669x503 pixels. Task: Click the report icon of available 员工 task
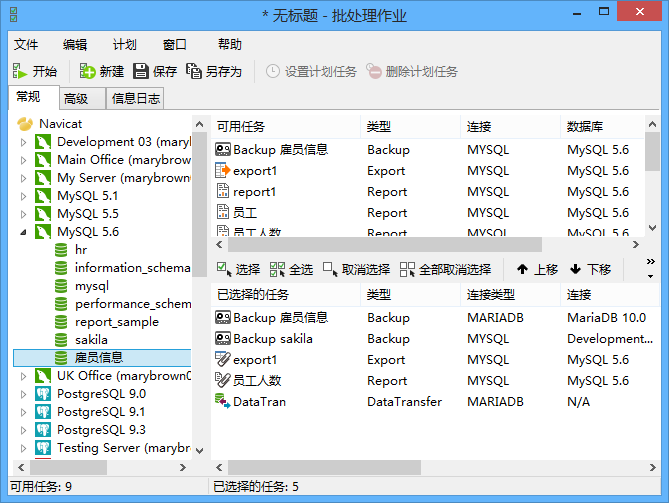pos(223,212)
